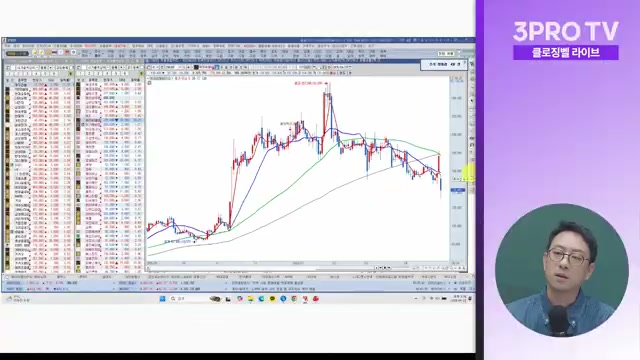The image size is (640, 360).
Task: Click the round gear-like icon in trading toolbar
Action: coord(73,52)
